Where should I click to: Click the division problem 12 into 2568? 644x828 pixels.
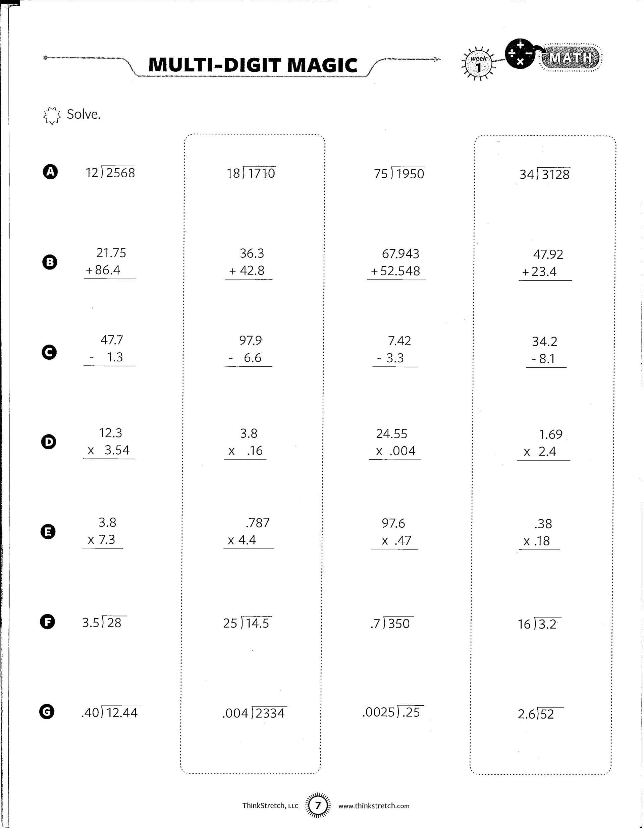pos(110,173)
